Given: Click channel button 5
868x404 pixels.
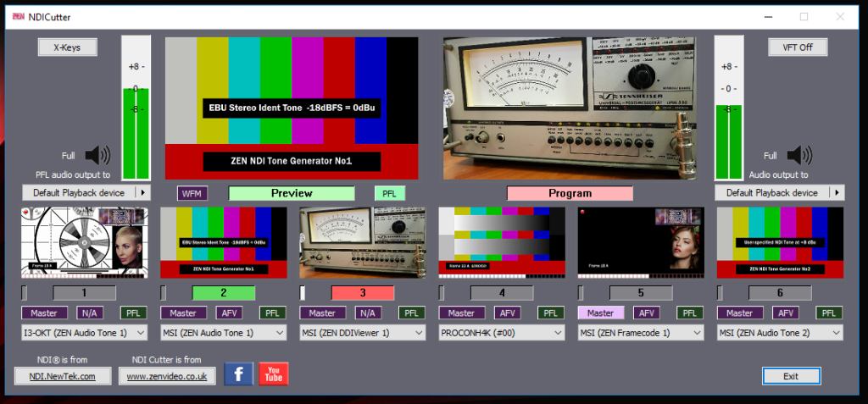Looking at the screenshot, I should [x=641, y=293].
